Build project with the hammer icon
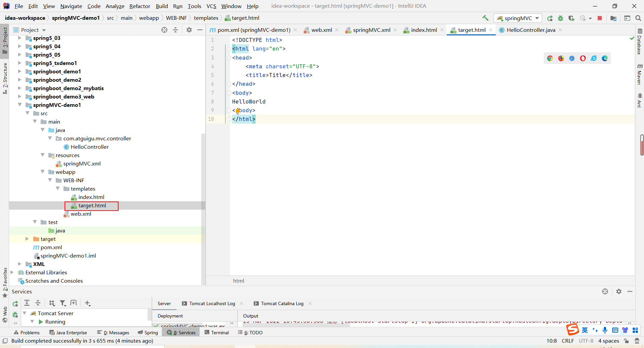Viewport: 644px width, 348px height. point(485,18)
